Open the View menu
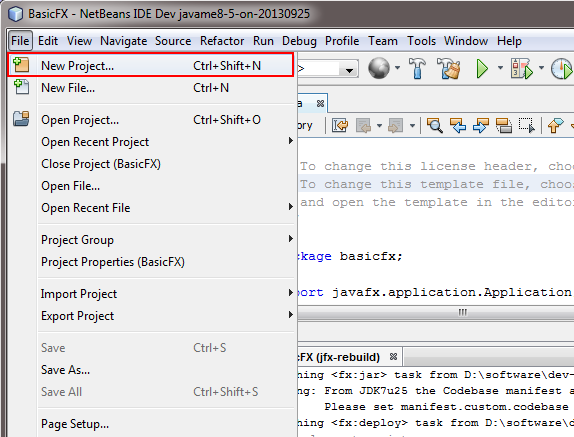This screenshot has width=574, height=437. point(79,41)
